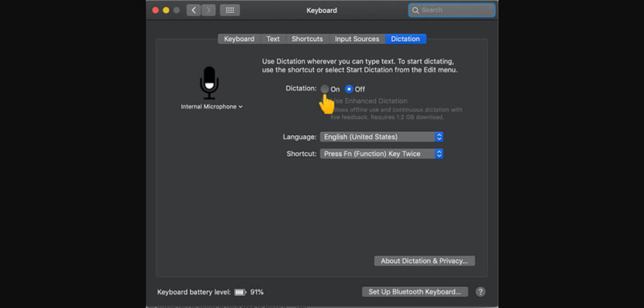The width and height of the screenshot is (644, 308).
Task: Select the Dictation Off radio button
Action: [349, 89]
